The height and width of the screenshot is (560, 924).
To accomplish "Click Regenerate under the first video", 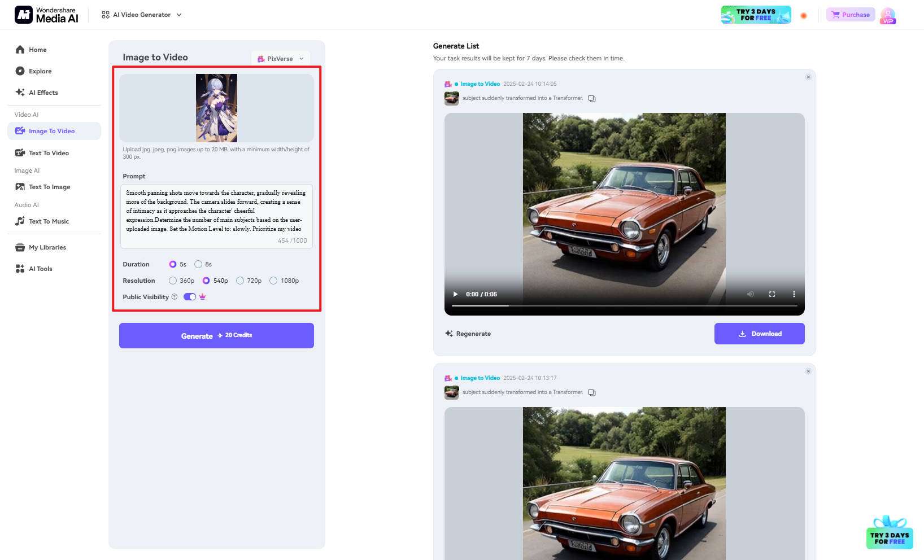I will (468, 334).
